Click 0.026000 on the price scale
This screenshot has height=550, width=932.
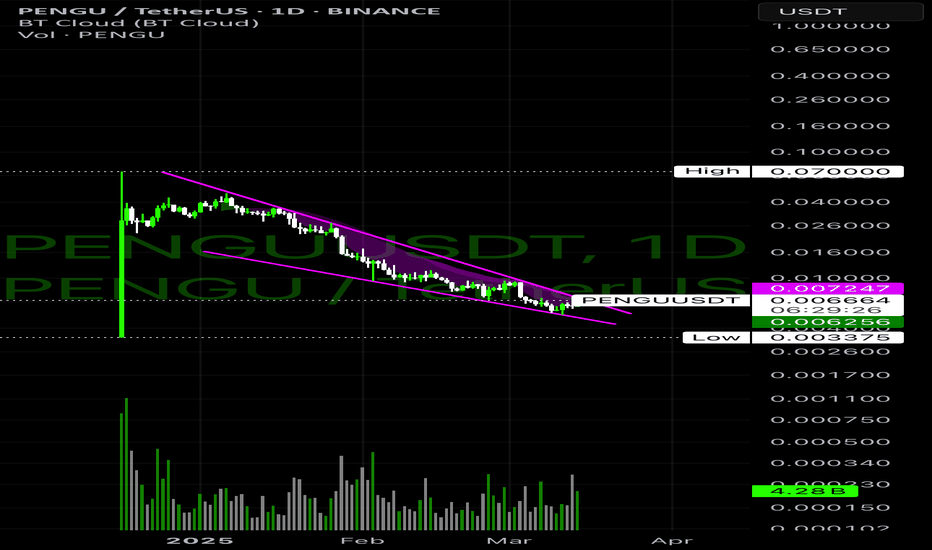click(x=830, y=226)
